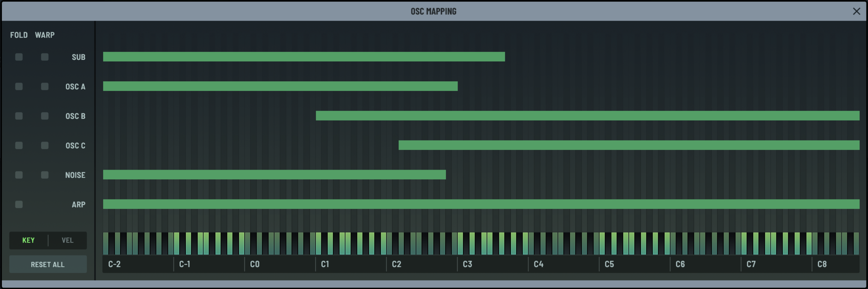Click the C6 keyboard label

680,264
